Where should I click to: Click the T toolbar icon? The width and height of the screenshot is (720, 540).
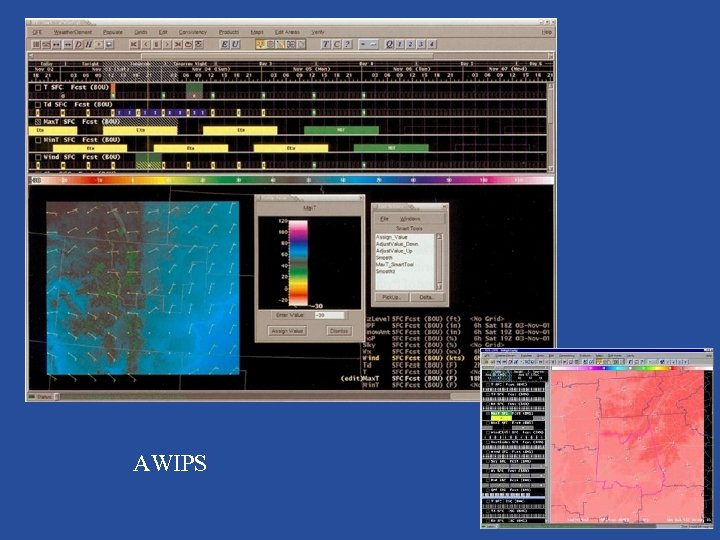326,45
